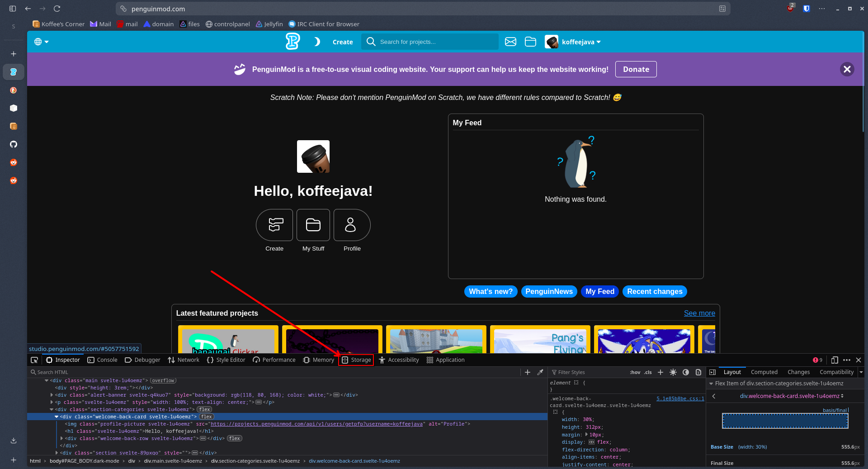
Task: Click the eyedropper icon in Inspector
Action: tap(540, 372)
